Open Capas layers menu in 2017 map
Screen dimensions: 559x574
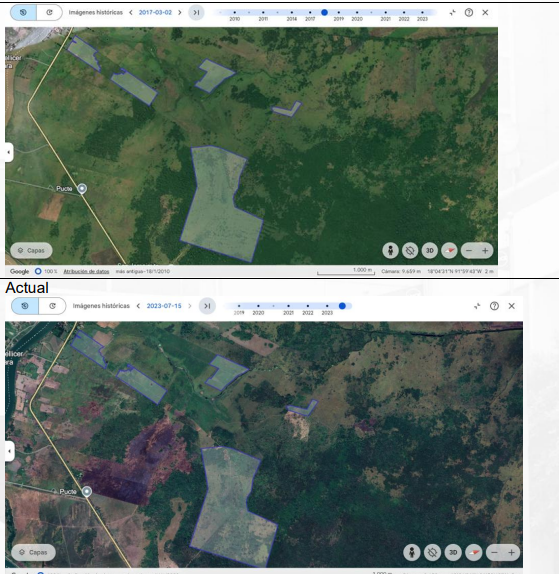(31, 251)
